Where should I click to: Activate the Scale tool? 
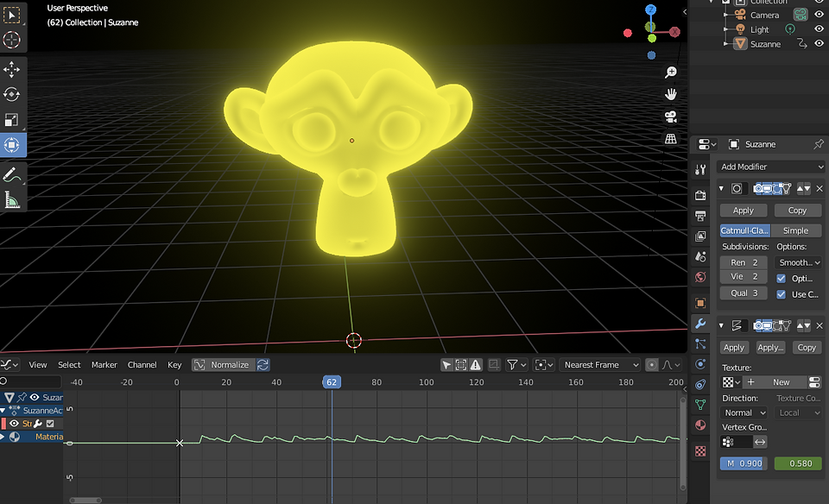coord(11,119)
